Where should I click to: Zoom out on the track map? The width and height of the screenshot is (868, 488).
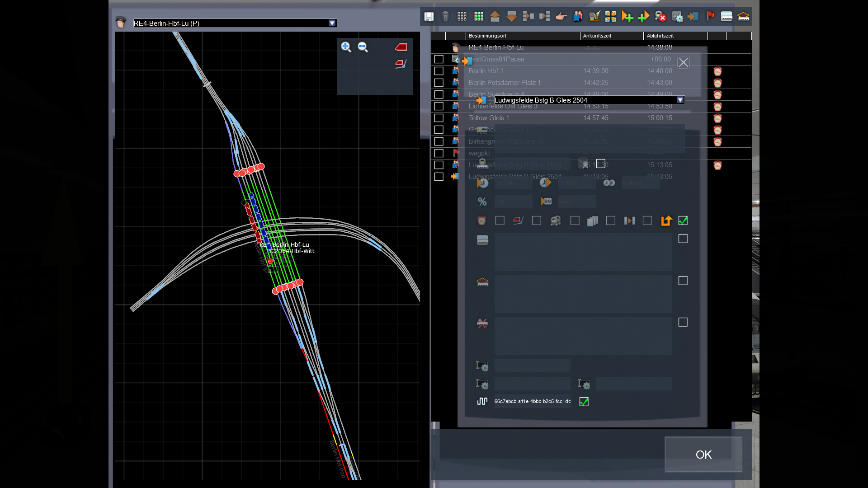tap(363, 47)
